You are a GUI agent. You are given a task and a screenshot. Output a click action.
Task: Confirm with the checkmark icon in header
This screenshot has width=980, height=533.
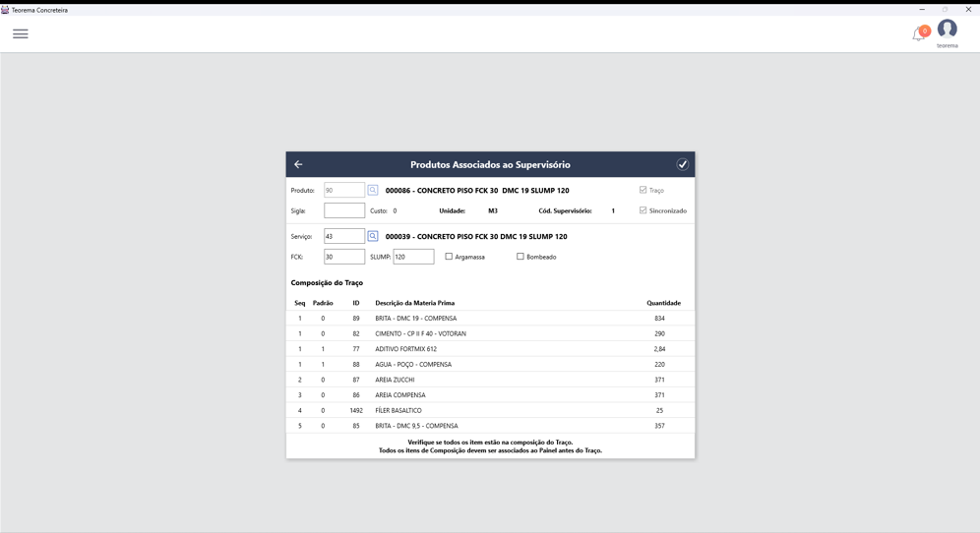pos(682,164)
